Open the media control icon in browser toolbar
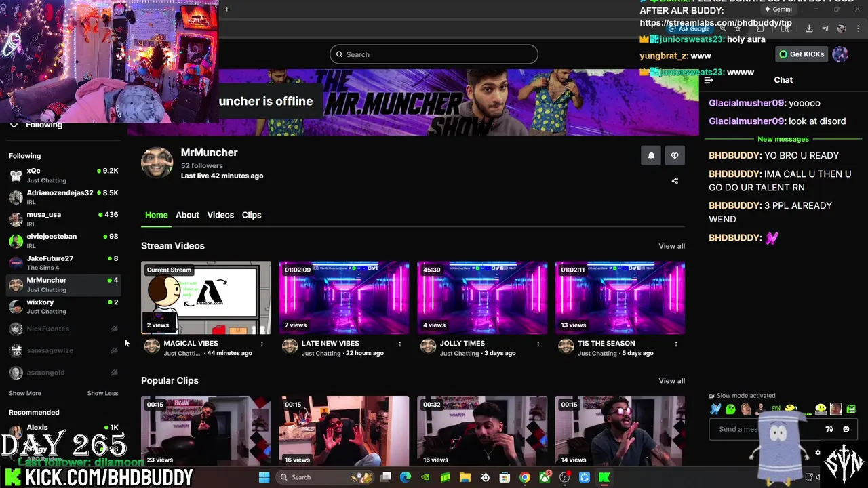868x488 pixels. (x=825, y=28)
